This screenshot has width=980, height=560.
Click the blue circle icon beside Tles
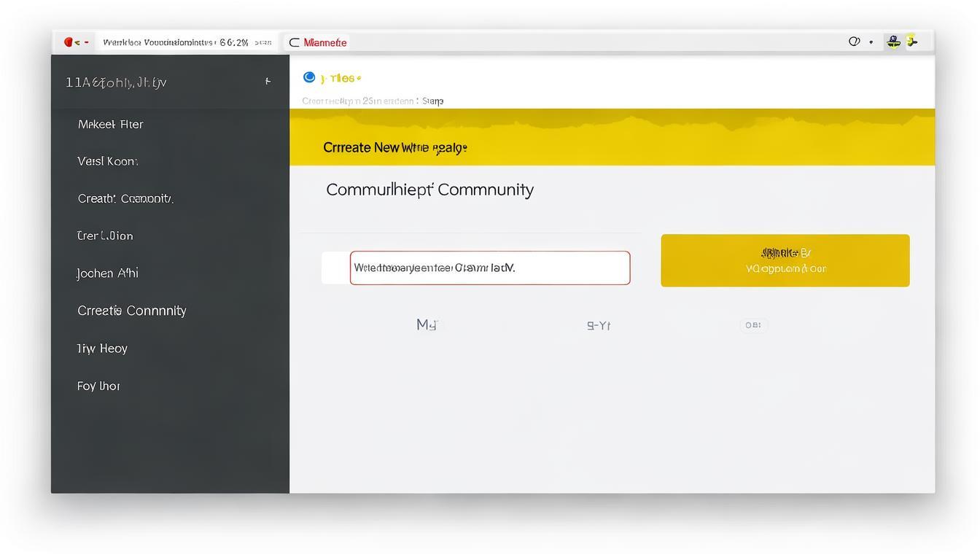pyautogui.click(x=309, y=77)
